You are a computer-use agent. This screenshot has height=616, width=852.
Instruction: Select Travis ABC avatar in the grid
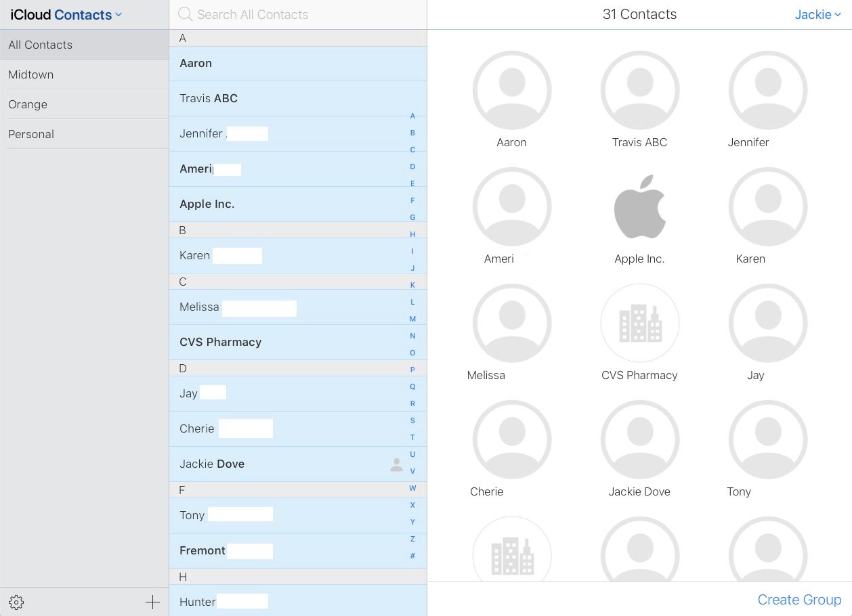(639, 90)
